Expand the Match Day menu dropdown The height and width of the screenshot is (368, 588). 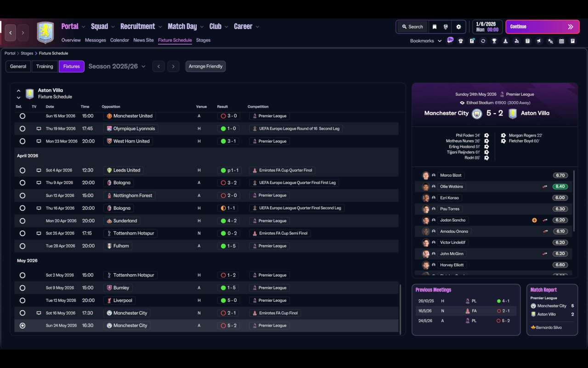[x=202, y=27]
